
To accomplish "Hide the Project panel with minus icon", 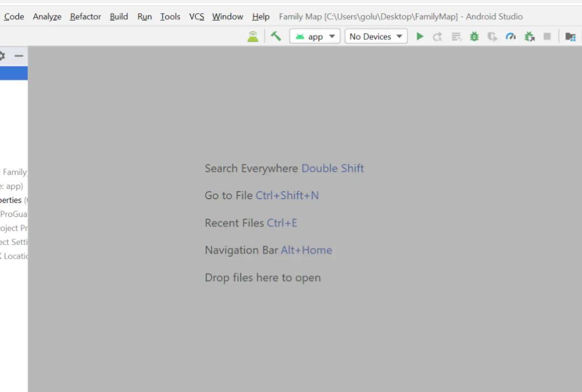I will (x=18, y=56).
